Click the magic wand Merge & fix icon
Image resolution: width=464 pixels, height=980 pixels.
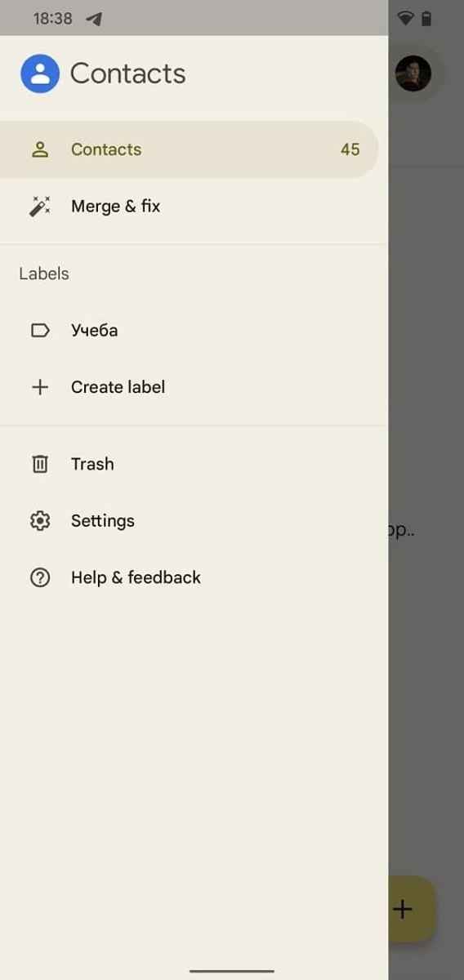(40, 207)
